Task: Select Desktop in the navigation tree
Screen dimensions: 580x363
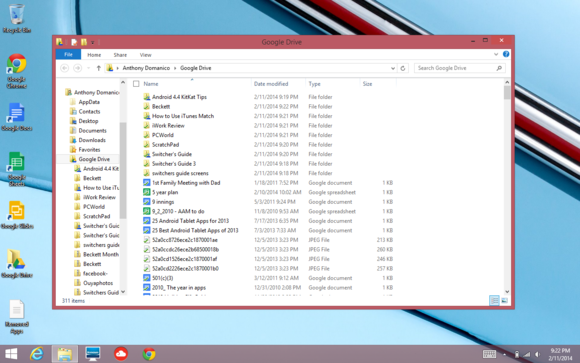Action: click(88, 121)
